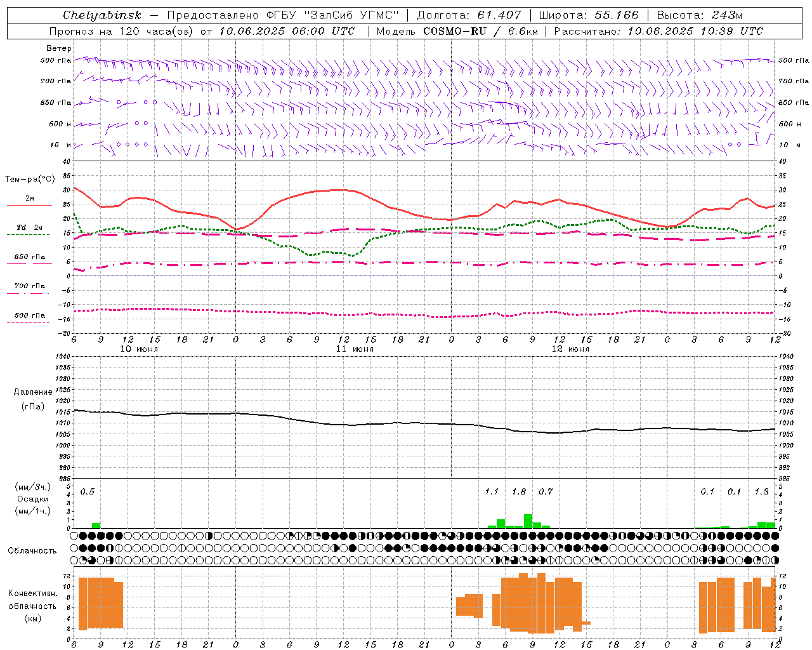Click the Долгота: 61.407 value

pos(469,15)
